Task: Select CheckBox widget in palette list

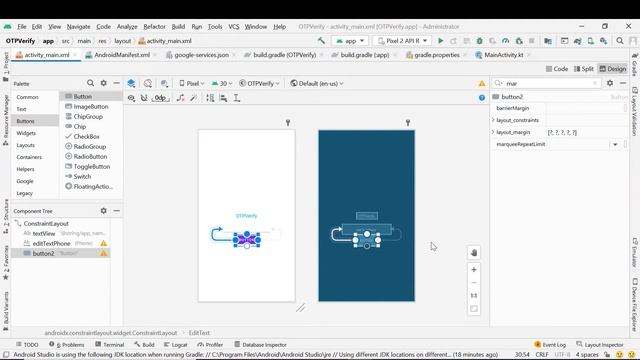Action: tap(86, 136)
